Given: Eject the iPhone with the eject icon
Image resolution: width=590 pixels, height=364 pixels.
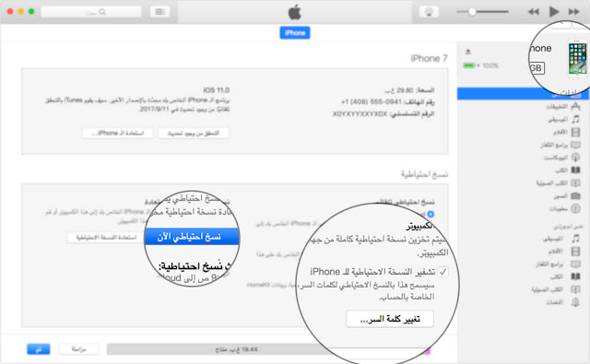Looking at the screenshot, I should click(468, 51).
